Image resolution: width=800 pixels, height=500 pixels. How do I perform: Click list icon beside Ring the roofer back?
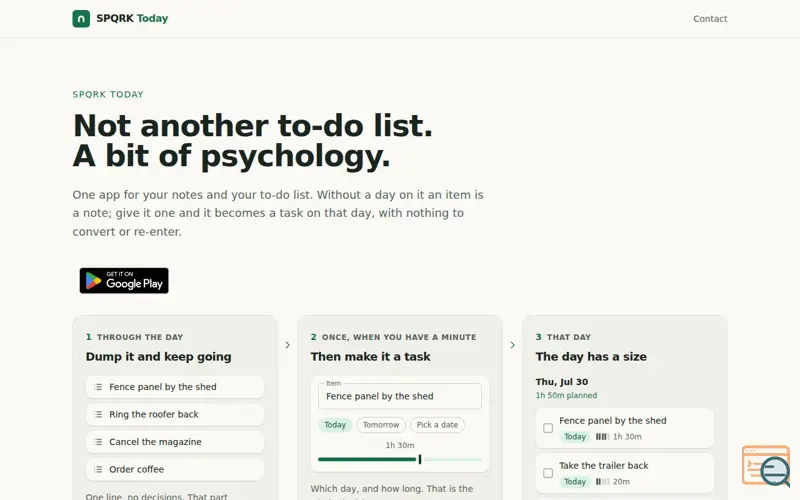(x=98, y=415)
